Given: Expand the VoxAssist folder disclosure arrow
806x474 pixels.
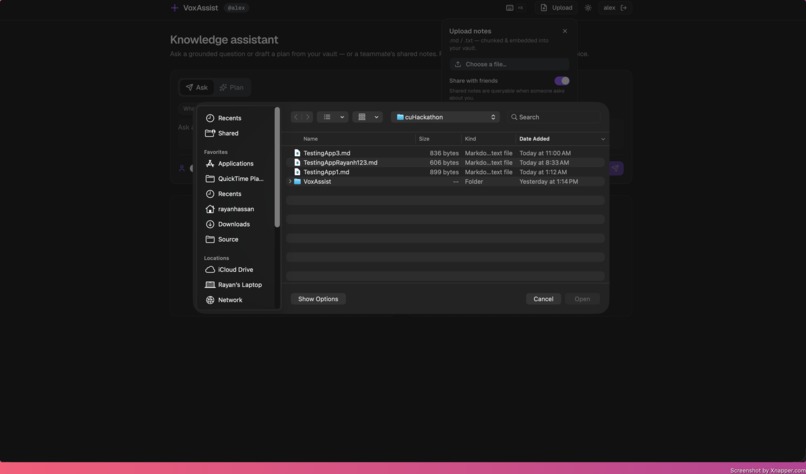Looking at the screenshot, I should 290,181.
